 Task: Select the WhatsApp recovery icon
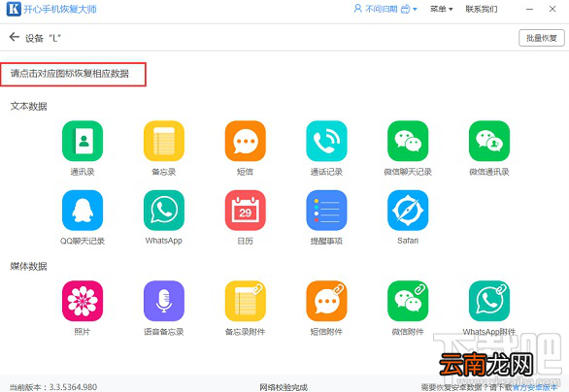(x=164, y=211)
